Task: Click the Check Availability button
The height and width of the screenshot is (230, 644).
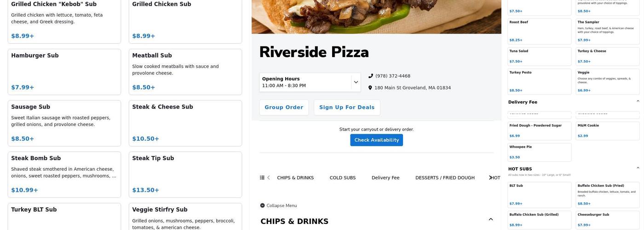Action: (376, 140)
